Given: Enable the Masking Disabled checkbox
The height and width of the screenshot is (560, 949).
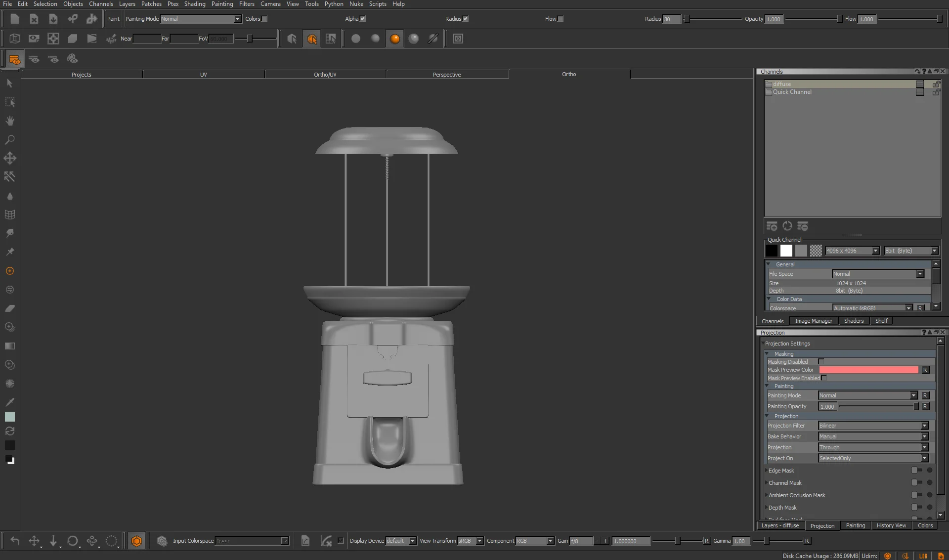Looking at the screenshot, I should (821, 362).
